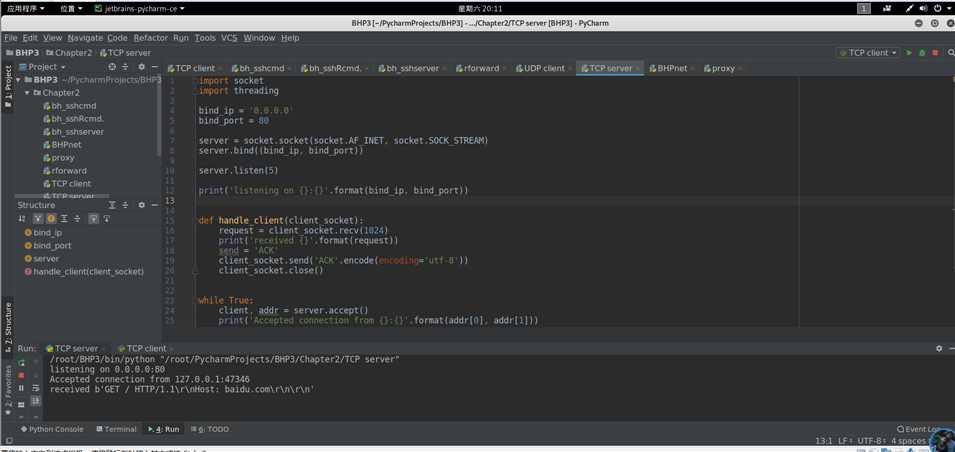
Task: Open the GNOME 应用程序 applications menu
Action: coord(26,9)
